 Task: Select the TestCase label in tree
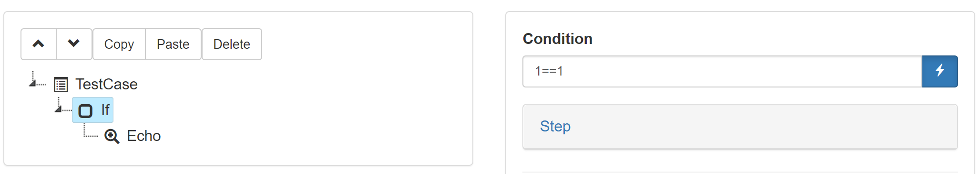(x=106, y=84)
